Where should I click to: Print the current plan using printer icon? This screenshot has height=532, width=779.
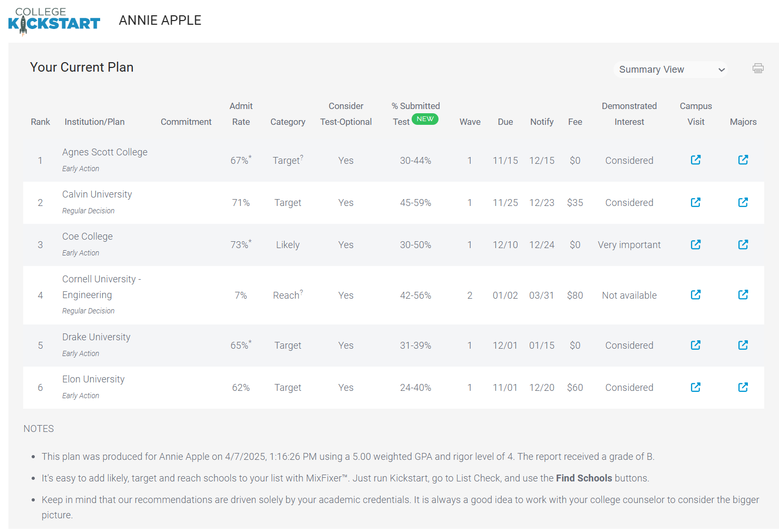[x=758, y=68]
